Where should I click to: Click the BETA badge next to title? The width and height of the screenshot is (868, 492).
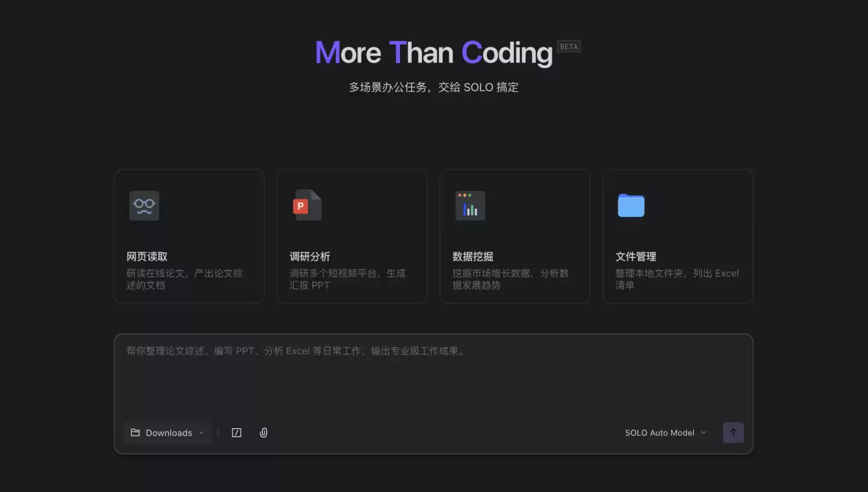569,47
